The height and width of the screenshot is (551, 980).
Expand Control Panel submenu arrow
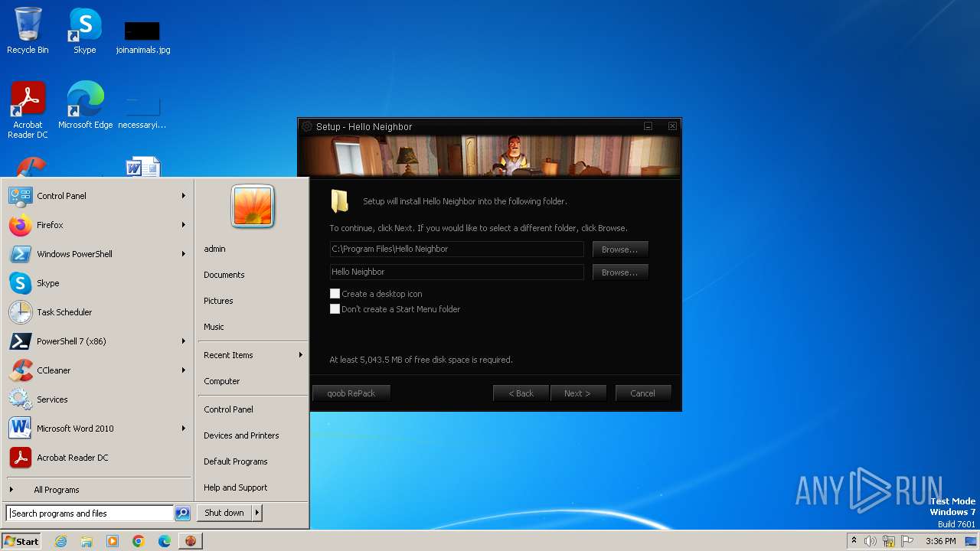click(x=184, y=196)
